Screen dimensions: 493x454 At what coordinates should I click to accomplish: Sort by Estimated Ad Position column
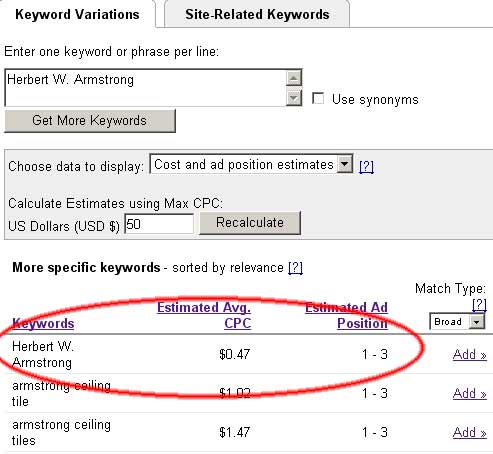[x=346, y=315]
